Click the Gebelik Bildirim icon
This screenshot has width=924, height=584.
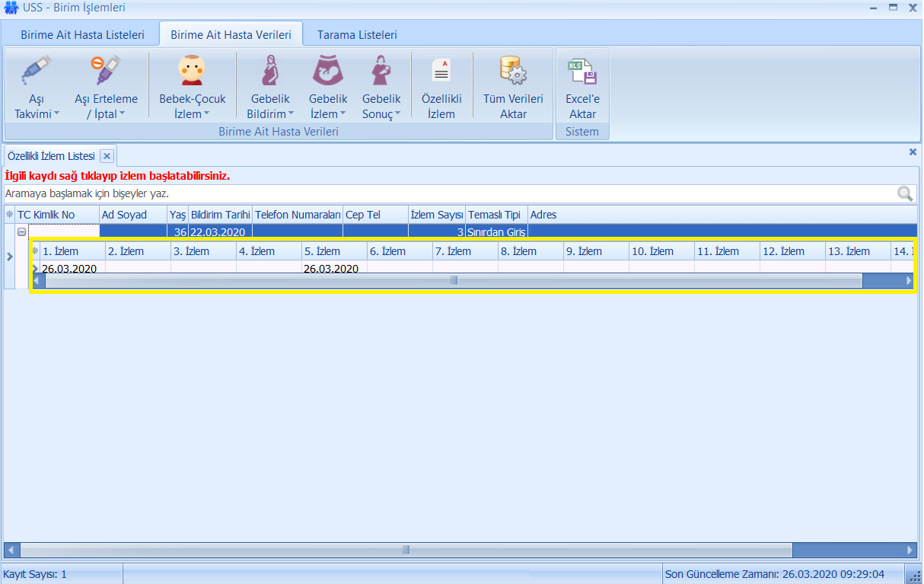269,71
